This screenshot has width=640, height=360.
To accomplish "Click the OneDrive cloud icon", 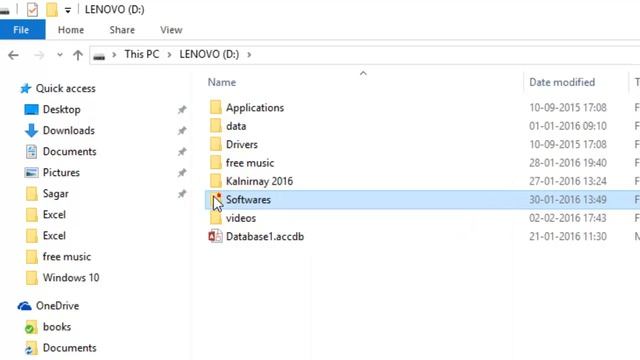I will (x=24, y=306).
